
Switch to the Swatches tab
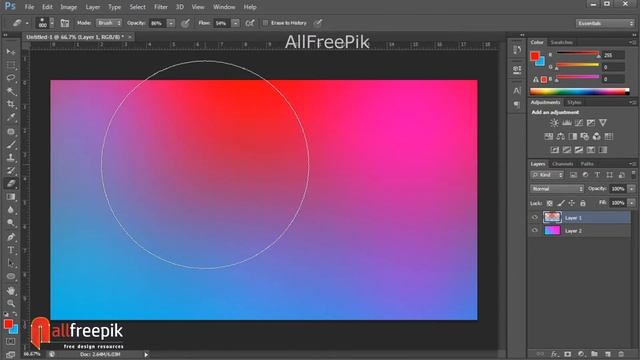(562, 42)
